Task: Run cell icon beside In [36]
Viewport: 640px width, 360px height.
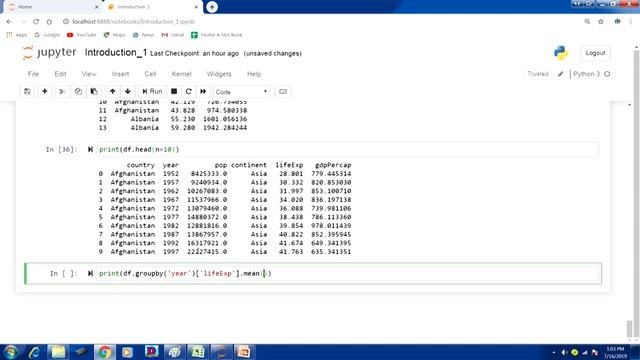Action: tap(90, 149)
